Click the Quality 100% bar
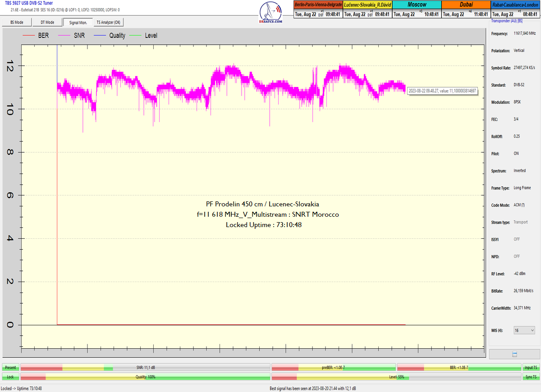 [145, 377]
